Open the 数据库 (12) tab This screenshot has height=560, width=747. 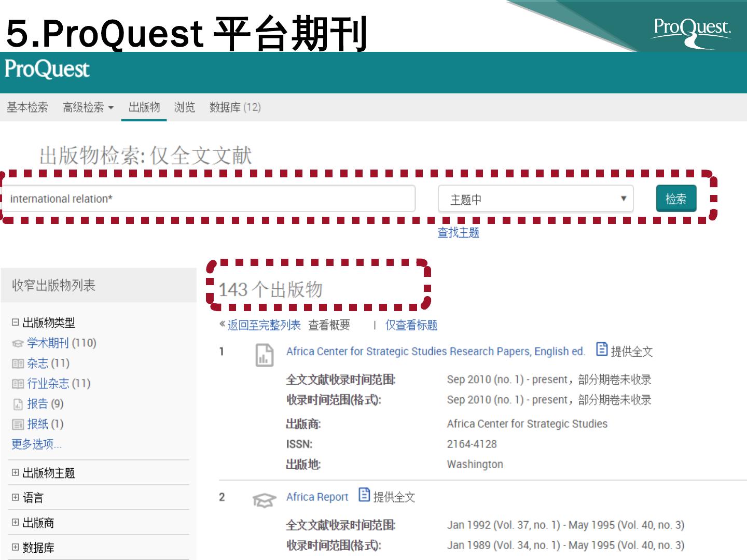pyautogui.click(x=235, y=107)
